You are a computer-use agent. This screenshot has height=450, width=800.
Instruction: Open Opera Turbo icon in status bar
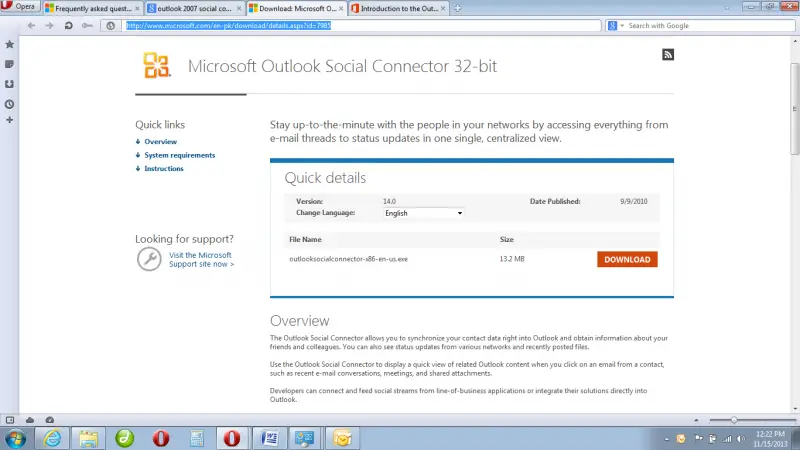click(x=49, y=420)
